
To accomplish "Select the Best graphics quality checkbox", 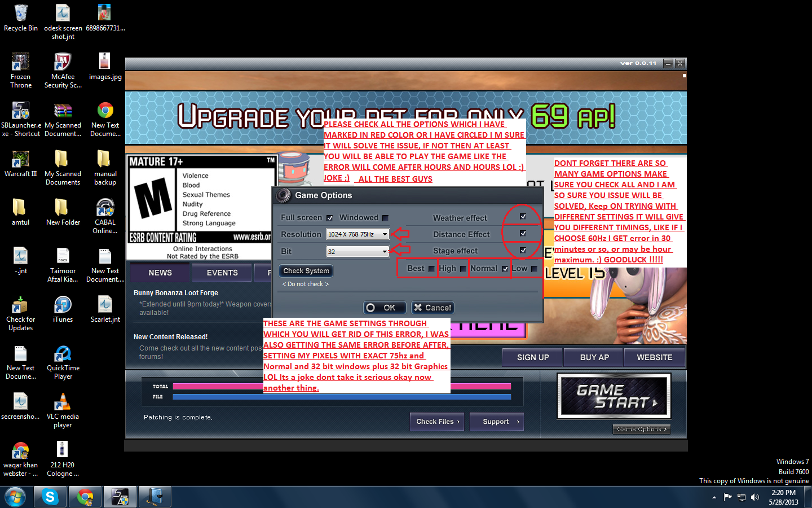I will 431,269.
